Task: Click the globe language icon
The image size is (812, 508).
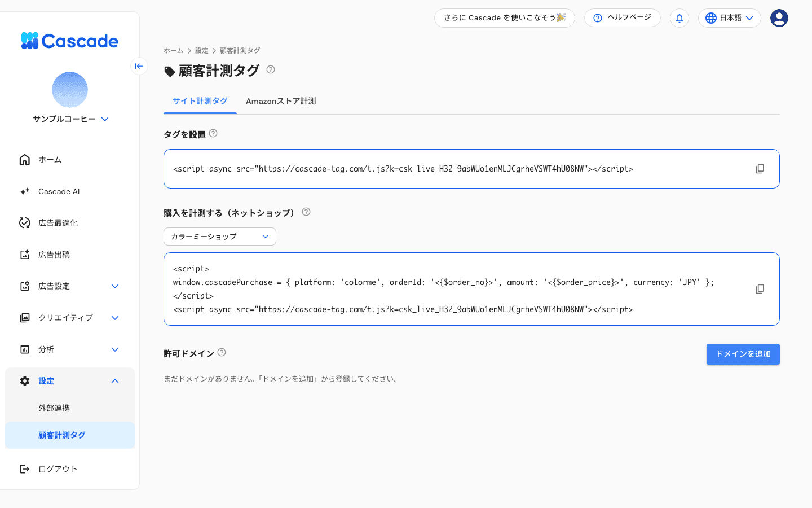Action: point(711,18)
